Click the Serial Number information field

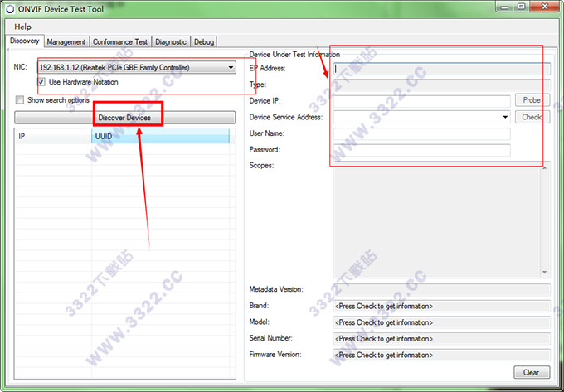pos(442,338)
